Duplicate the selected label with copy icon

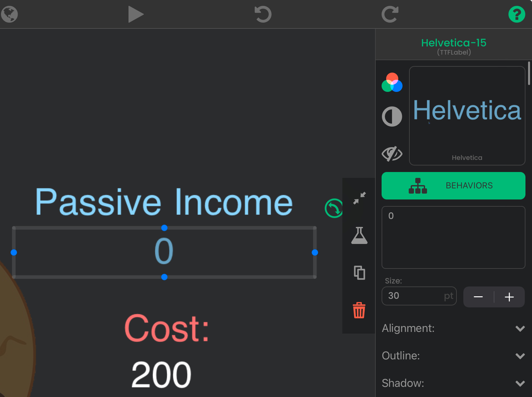click(x=359, y=273)
